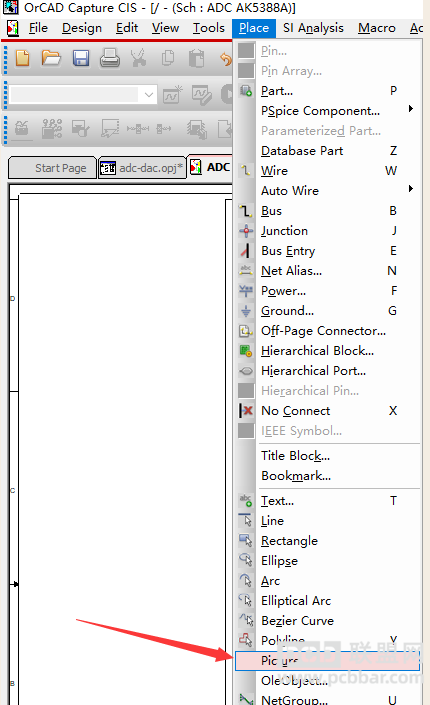
Task: Click the empty toolbar search field
Action: 75,95
